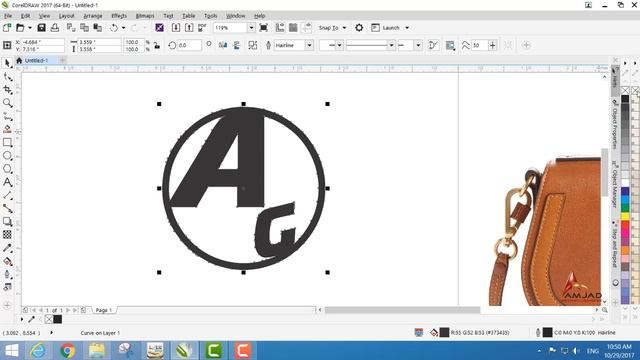
Task: Open the Bitmaps menu
Action: click(145, 16)
